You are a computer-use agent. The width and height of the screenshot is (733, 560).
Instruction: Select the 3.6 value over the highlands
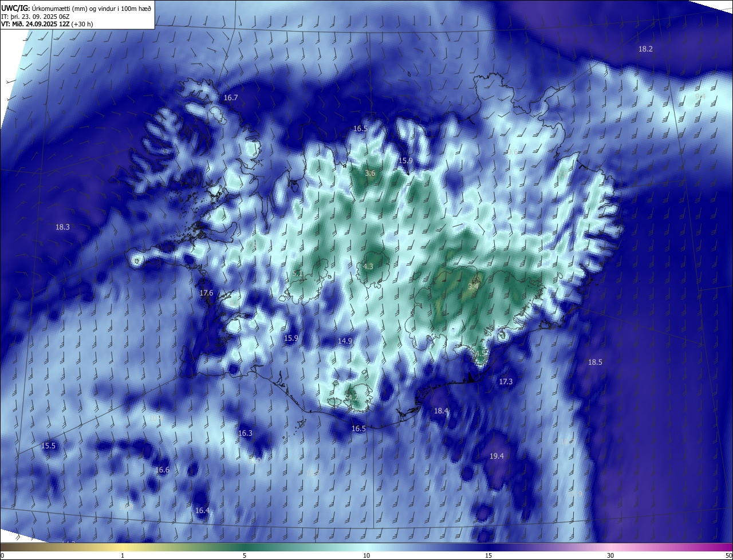click(370, 173)
